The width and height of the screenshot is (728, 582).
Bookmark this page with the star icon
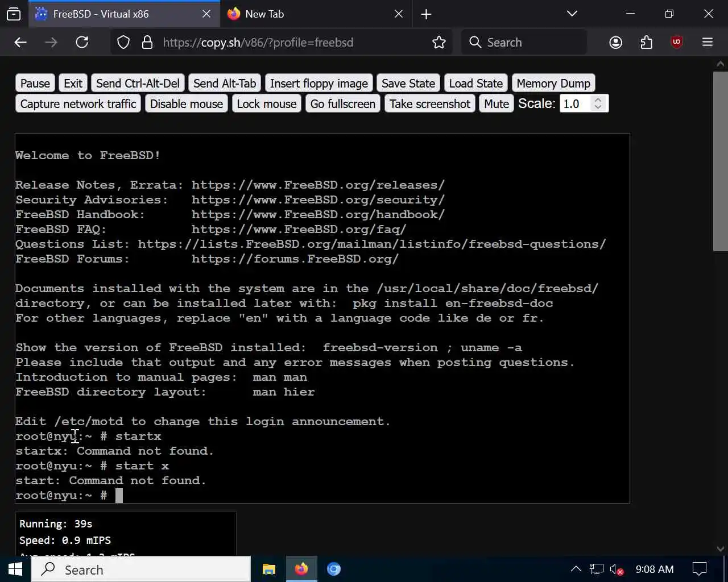pyautogui.click(x=439, y=43)
